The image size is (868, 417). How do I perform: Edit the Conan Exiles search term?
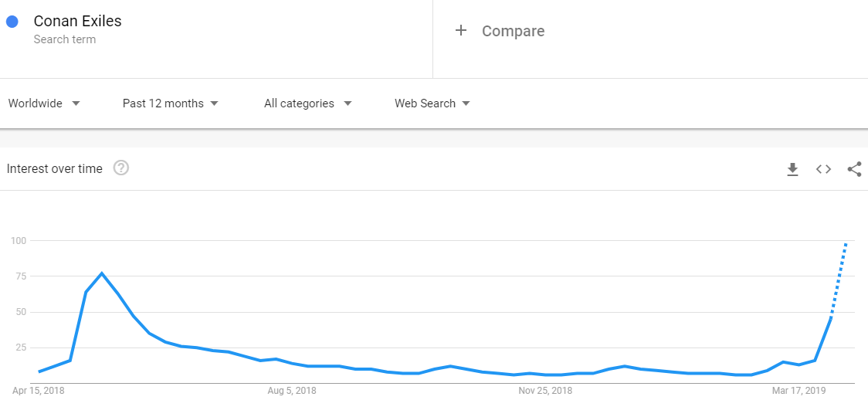click(x=77, y=22)
